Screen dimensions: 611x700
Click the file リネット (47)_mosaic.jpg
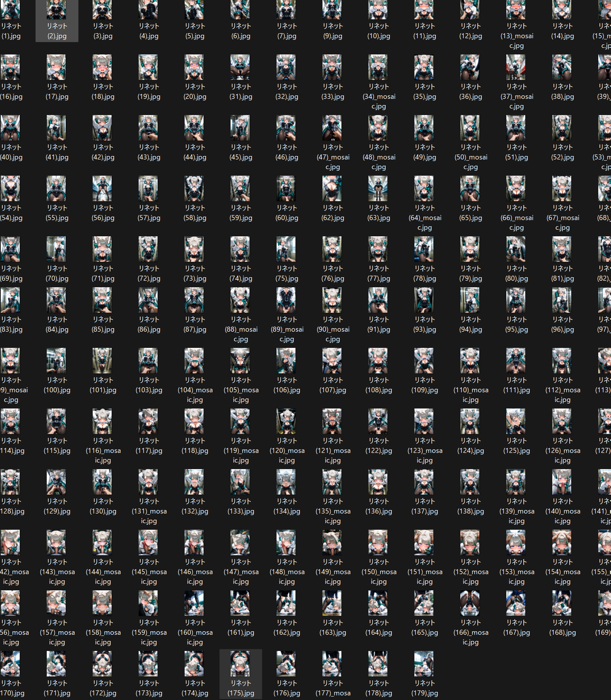[333, 143]
